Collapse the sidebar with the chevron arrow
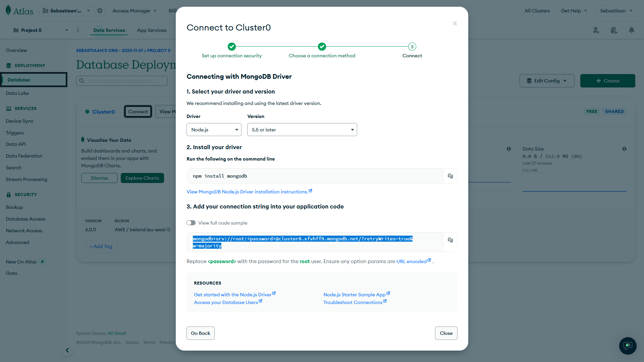 click(x=67, y=350)
